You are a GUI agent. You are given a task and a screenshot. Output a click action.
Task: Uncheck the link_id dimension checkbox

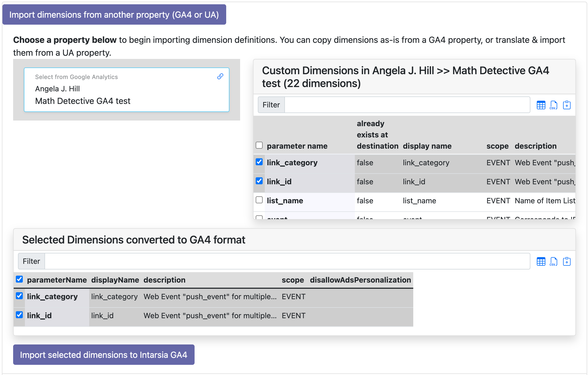[x=259, y=181]
